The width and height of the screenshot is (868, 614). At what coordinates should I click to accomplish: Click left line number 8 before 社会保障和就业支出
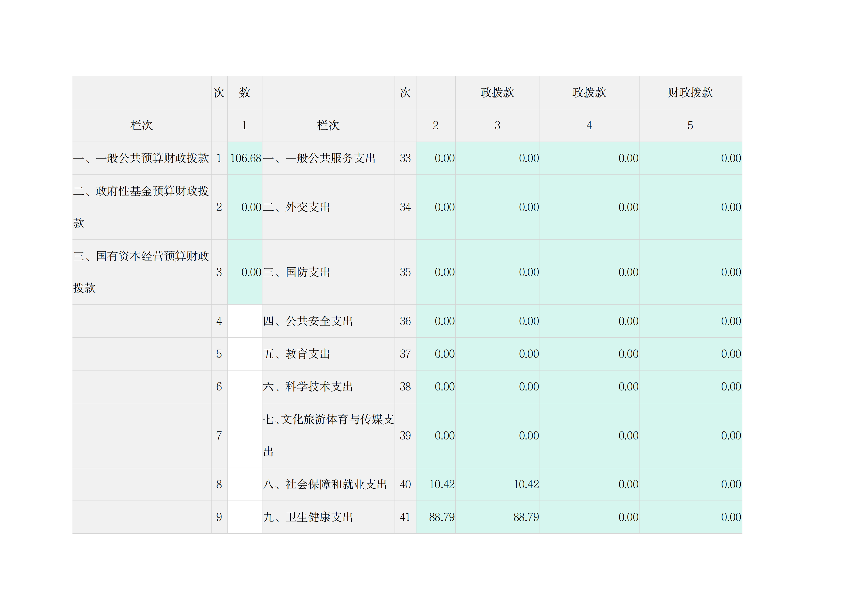click(x=219, y=484)
